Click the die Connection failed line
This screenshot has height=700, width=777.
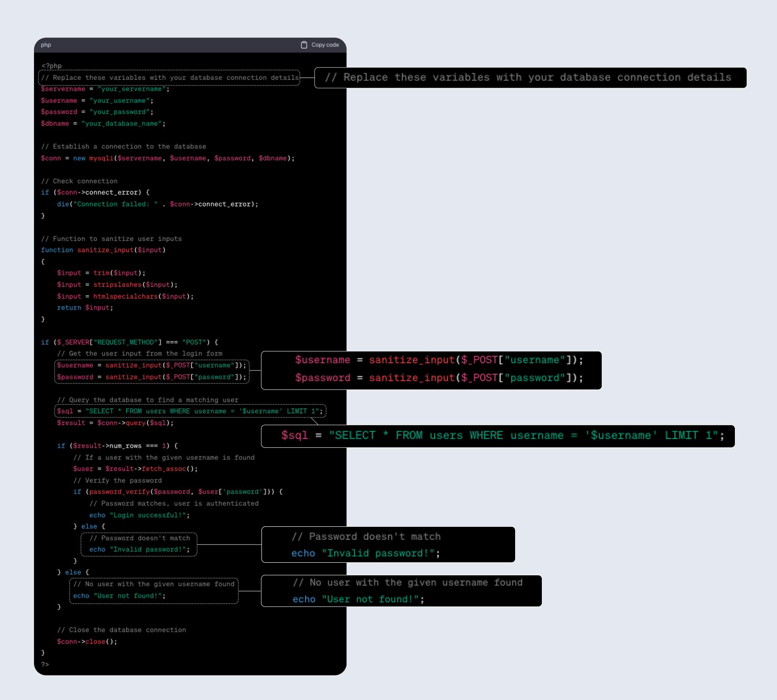pyautogui.click(x=157, y=204)
